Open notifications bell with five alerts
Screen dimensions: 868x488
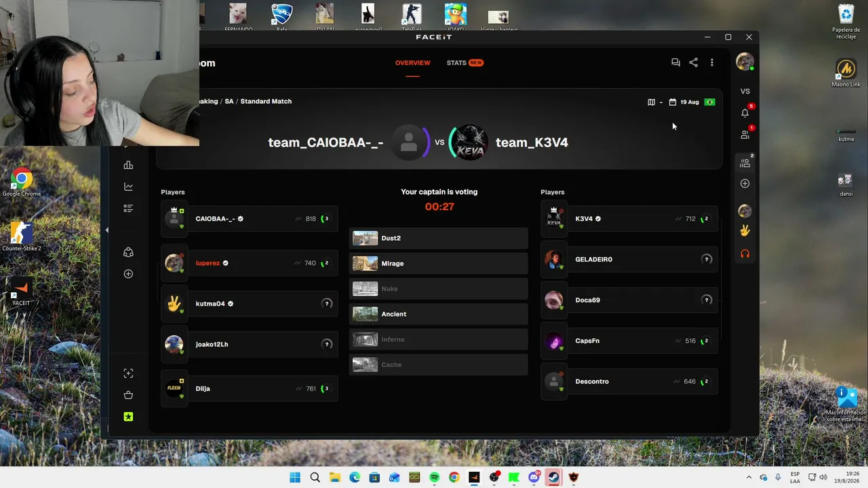click(x=745, y=112)
